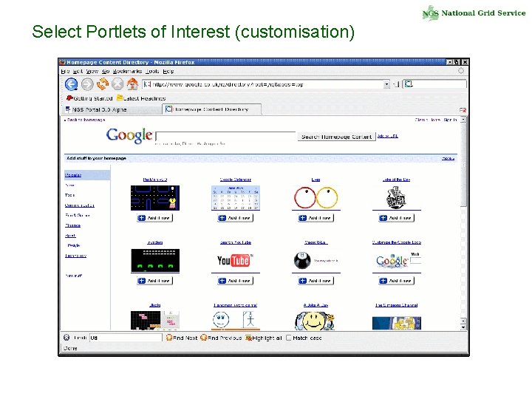Click Find Next in the find bar
The image size is (532, 399).
click(182, 338)
